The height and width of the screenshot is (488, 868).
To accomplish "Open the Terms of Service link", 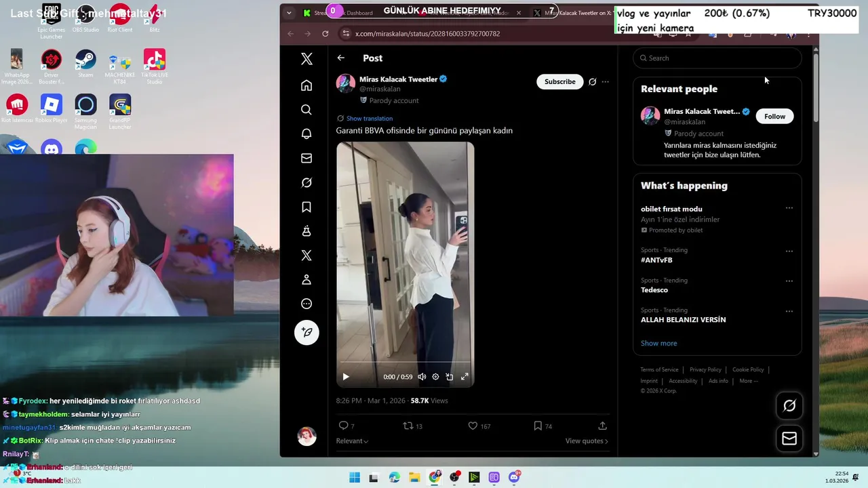I will 659,369.
